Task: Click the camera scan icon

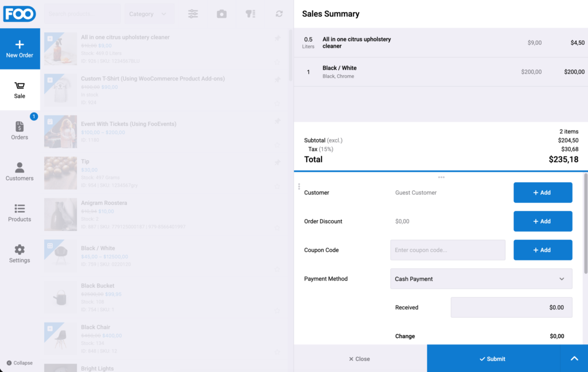Action: click(x=222, y=14)
